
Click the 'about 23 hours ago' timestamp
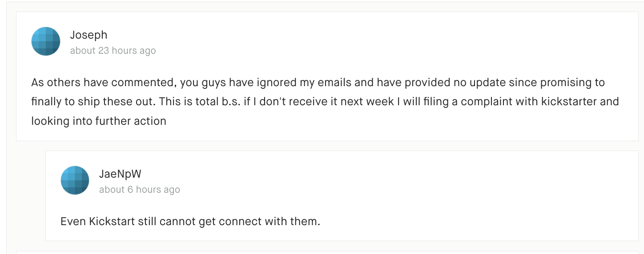[113, 51]
